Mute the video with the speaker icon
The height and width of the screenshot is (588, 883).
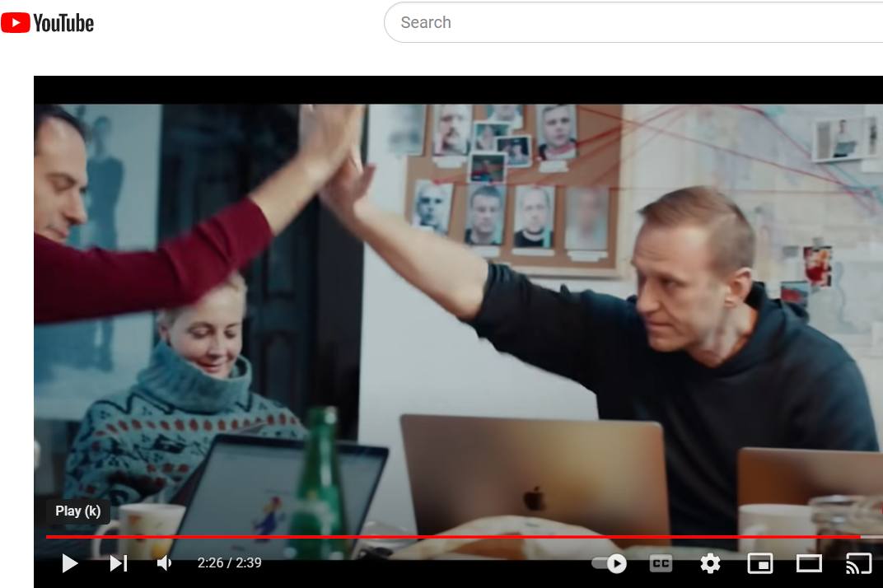pyautogui.click(x=165, y=563)
